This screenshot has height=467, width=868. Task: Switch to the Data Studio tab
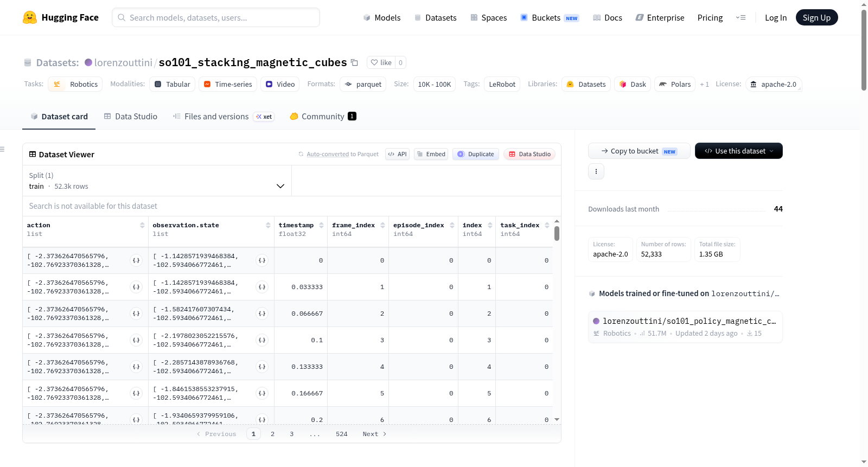point(131,116)
